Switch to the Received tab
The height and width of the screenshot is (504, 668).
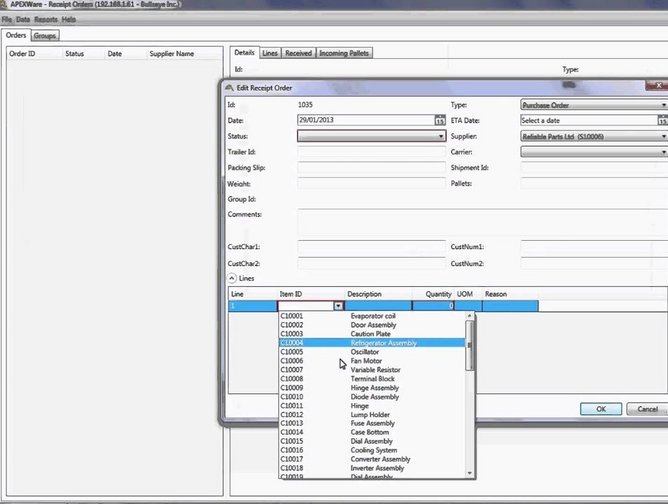[298, 53]
